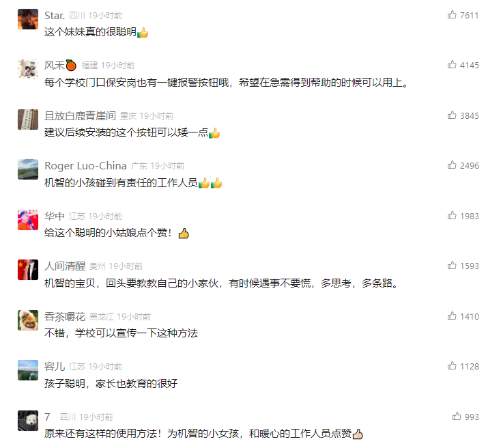Screen dimensions: 501x448
Task: Click thumbs-up icon next to 1410
Action: coord(452,316)
